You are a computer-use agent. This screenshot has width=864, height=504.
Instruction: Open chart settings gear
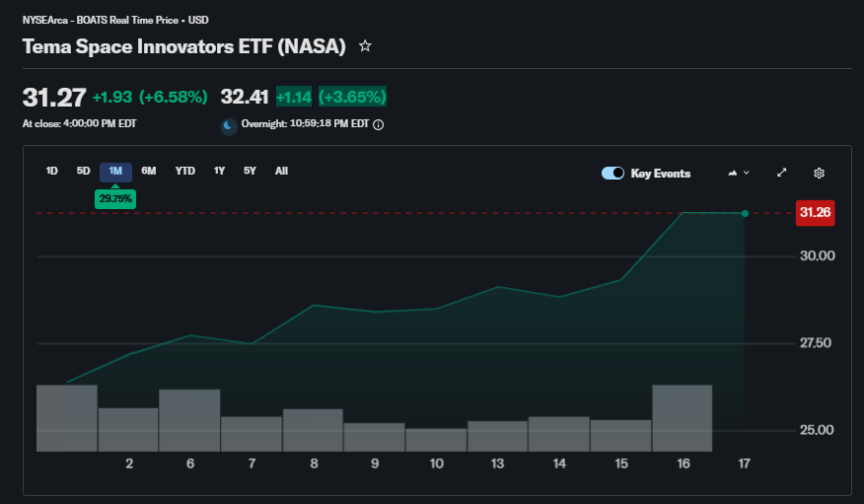point(819,173)
